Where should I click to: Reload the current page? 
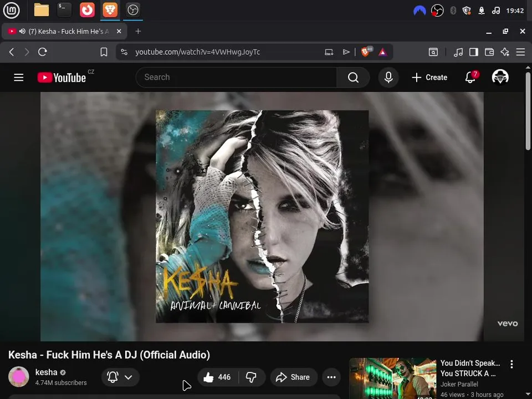point(43,52)
